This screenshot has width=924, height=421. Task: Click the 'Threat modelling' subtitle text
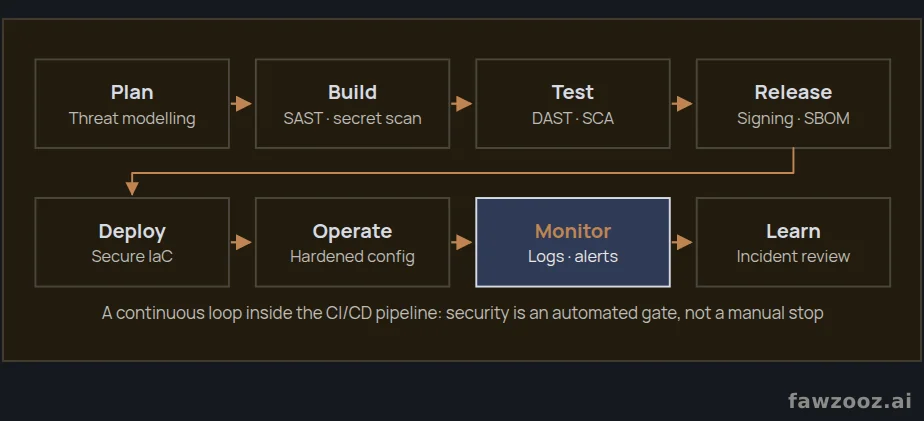coord(132,119)
